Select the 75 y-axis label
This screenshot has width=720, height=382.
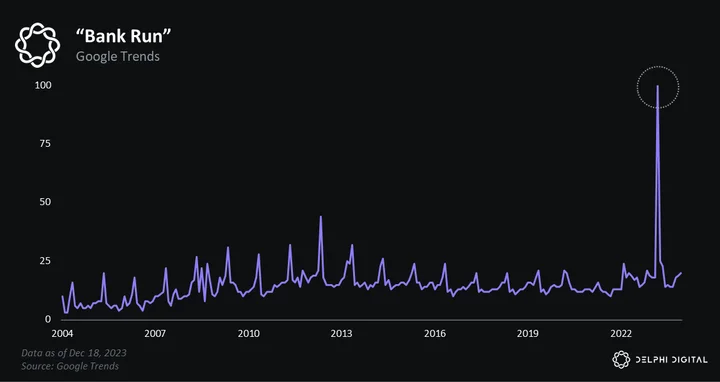point(45,144)
